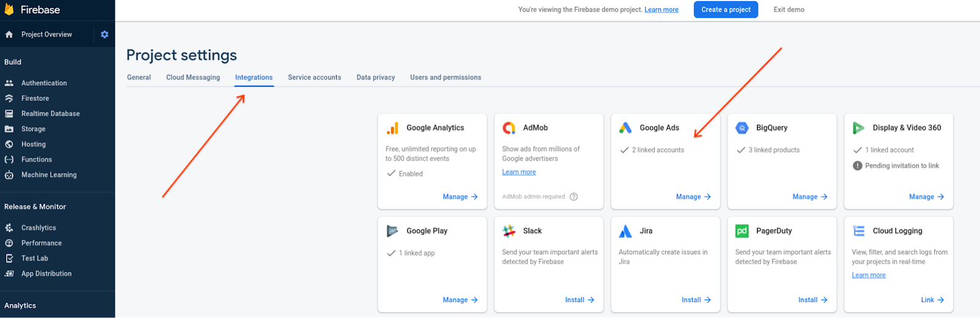The height and width of the screenshot is (318, 980).
Task: Click the settings gear next to Project Overview
Action: click(104, 35)
